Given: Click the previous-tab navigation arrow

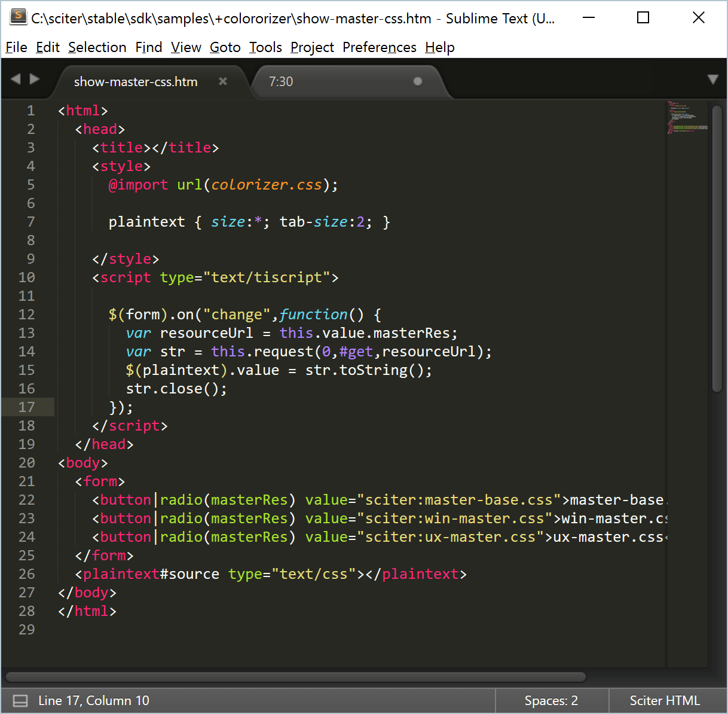Looking at the screenshot, I should pyautogui.click(x=15, y=78).
